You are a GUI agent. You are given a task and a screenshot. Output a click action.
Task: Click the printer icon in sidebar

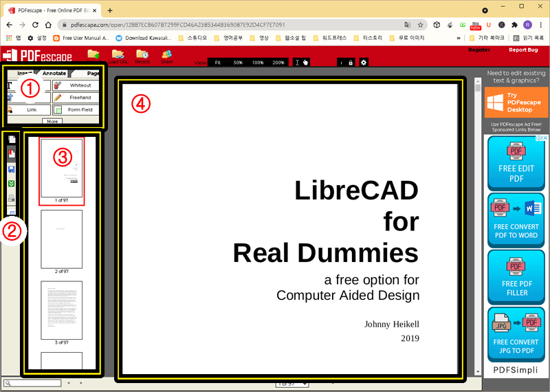coord(11,198)
